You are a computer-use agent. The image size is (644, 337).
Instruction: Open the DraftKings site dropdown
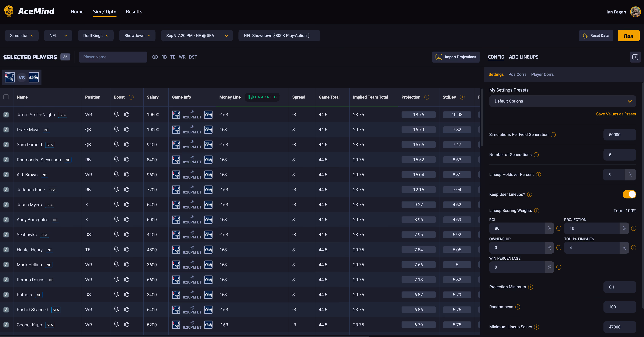96,35
